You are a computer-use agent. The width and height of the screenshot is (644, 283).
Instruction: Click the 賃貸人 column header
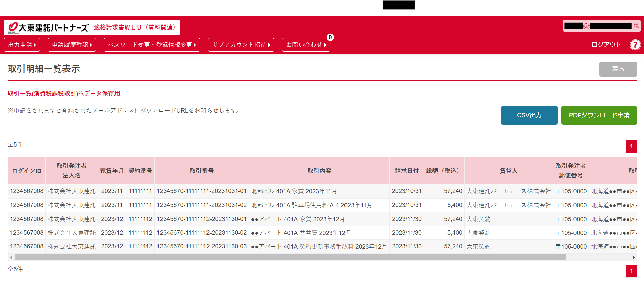pyautogui.click(x=509, y=171)
